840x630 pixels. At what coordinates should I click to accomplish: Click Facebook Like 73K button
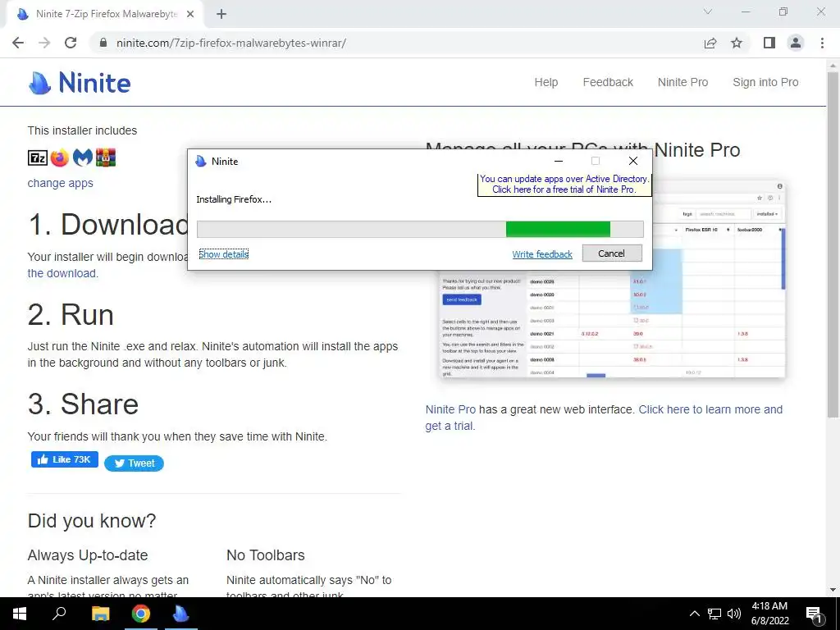coord(65,459)
